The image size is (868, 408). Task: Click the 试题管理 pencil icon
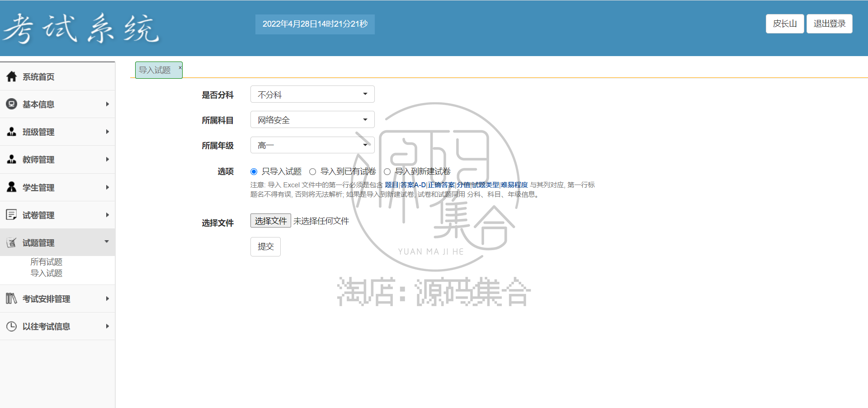[x=12, y=242]
